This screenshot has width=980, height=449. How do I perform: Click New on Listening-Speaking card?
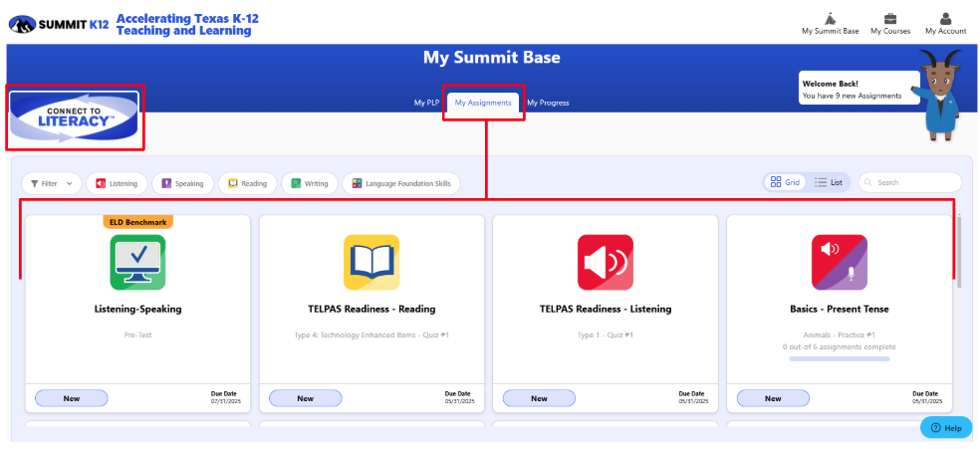coord(72,398)
